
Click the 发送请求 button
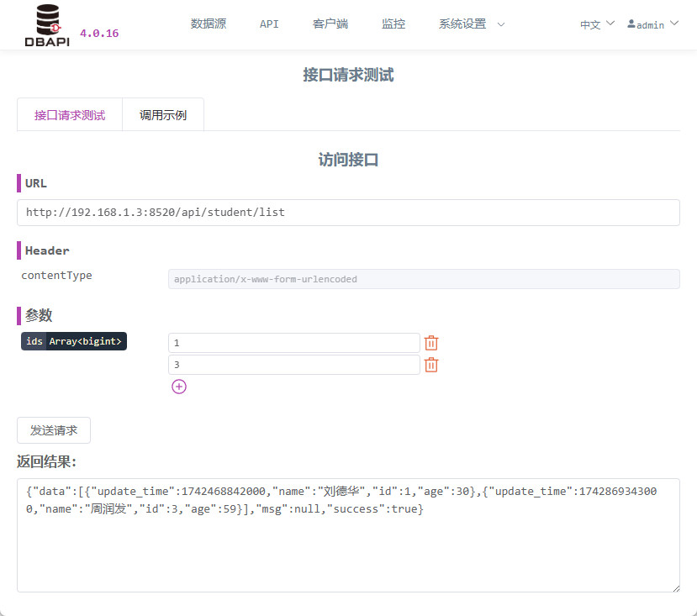(54, 430)
